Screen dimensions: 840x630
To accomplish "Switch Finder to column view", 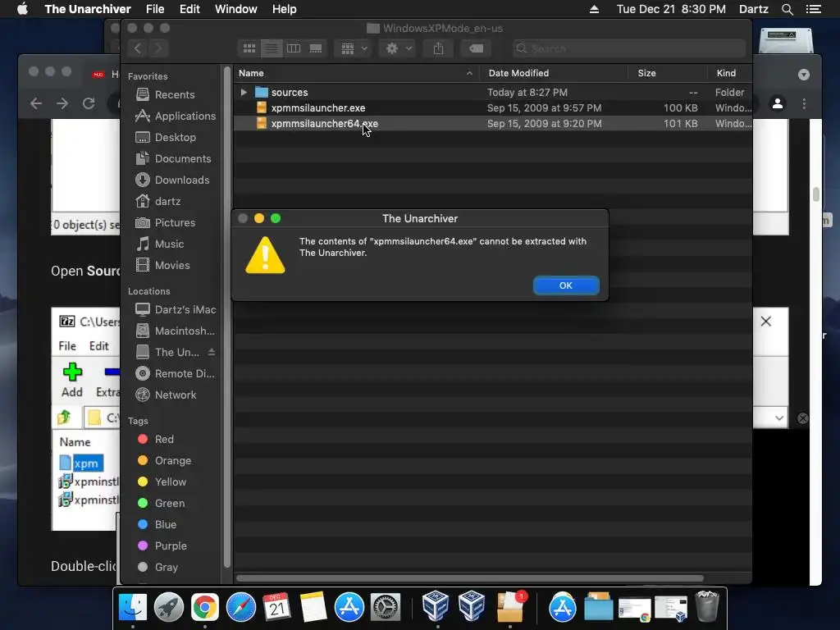I will tap(294, 48).
